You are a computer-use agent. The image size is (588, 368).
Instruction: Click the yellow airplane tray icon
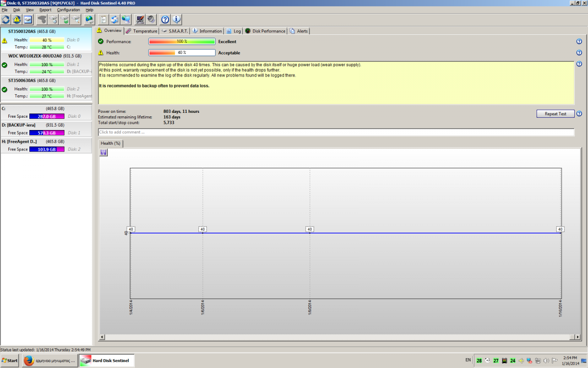pos(521,361)
